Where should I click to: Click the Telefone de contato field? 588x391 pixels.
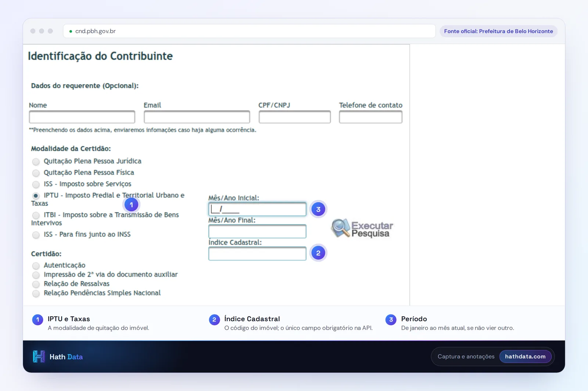pos(370,117)
